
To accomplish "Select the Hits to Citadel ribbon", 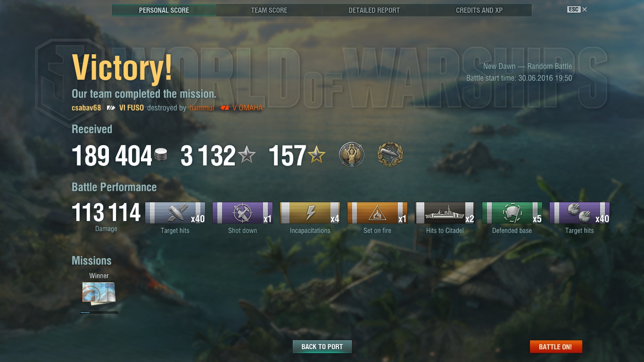I will [445, 213].
